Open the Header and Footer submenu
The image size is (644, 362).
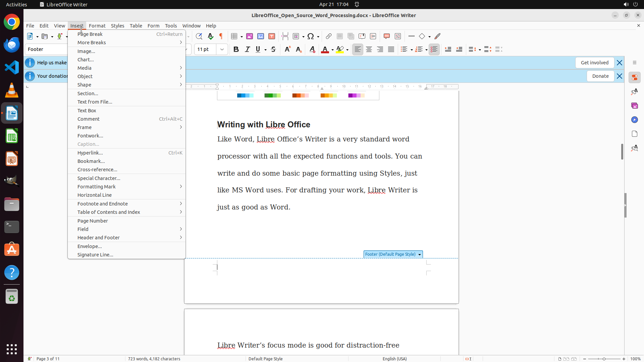tap(99, 237)
